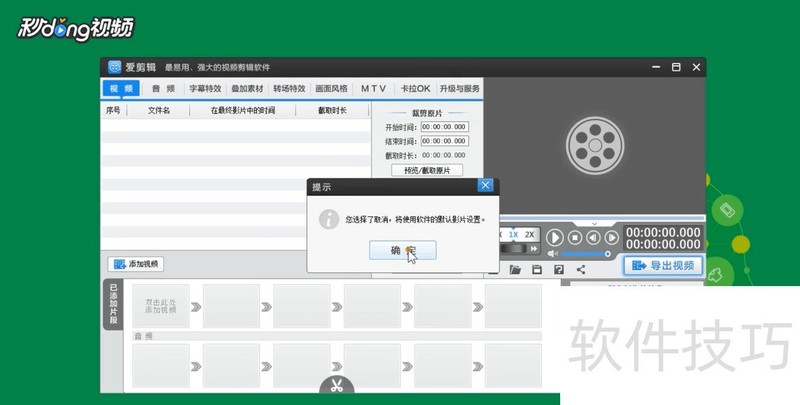Minimize the 爱剪辑 window
The height and width of the screenshot is (405, 800).
pyautogui.click(x=656, y=67)
